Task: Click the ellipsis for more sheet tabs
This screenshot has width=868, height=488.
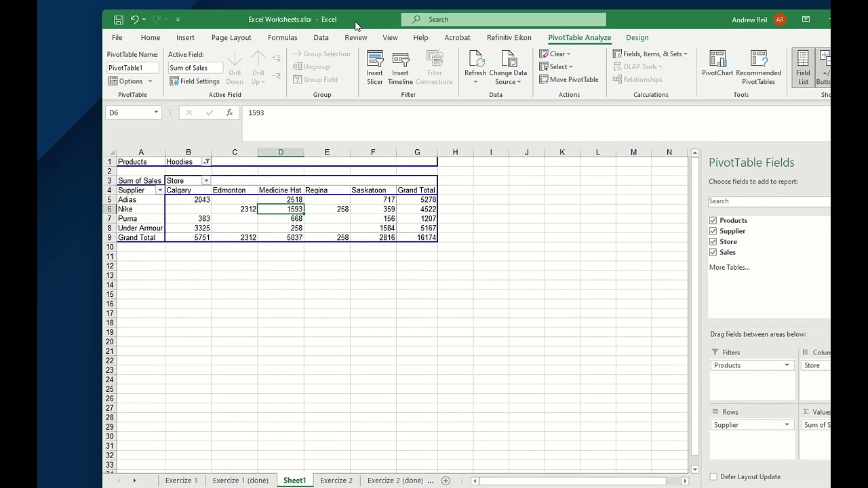Action: coord(431,481)
